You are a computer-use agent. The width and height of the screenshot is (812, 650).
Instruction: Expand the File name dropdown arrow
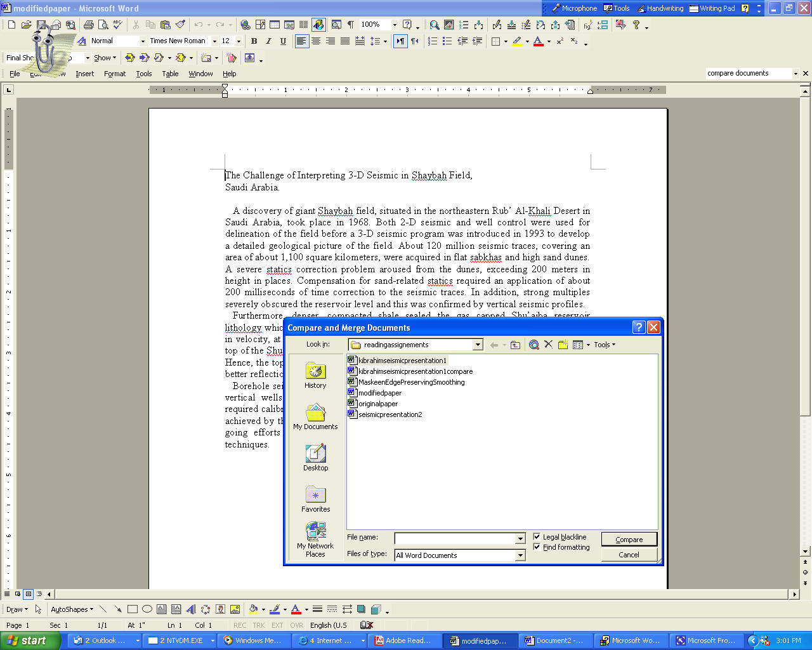coord(520,539)
